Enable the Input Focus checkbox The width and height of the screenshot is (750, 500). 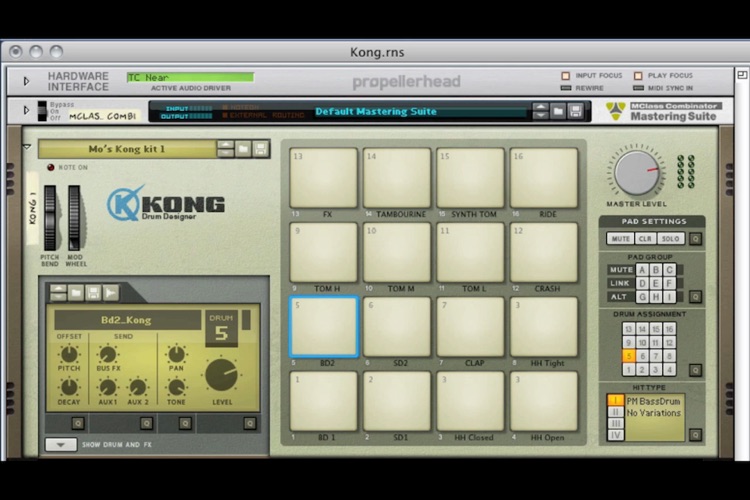(x=565, y=76)
